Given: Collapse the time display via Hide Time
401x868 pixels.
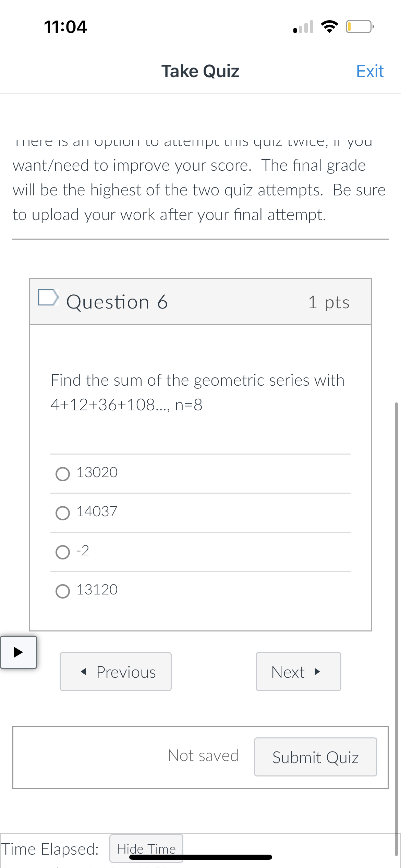Looking at the screenshot, I should pyautogui.click(x=146, y=848).
